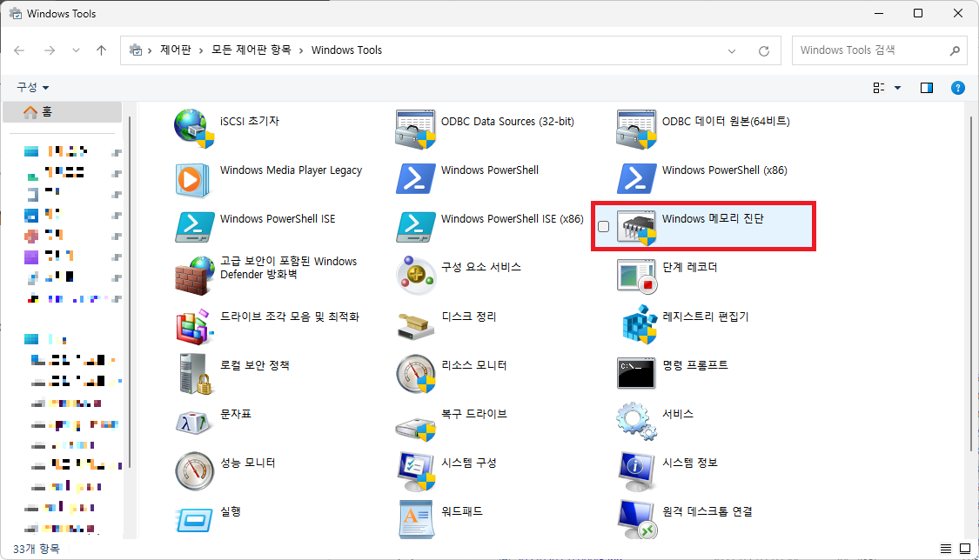Viewport: 979px width, 560px height.
Task: Open the 디스크 정리 icon
Action: [x=415, y=327]
